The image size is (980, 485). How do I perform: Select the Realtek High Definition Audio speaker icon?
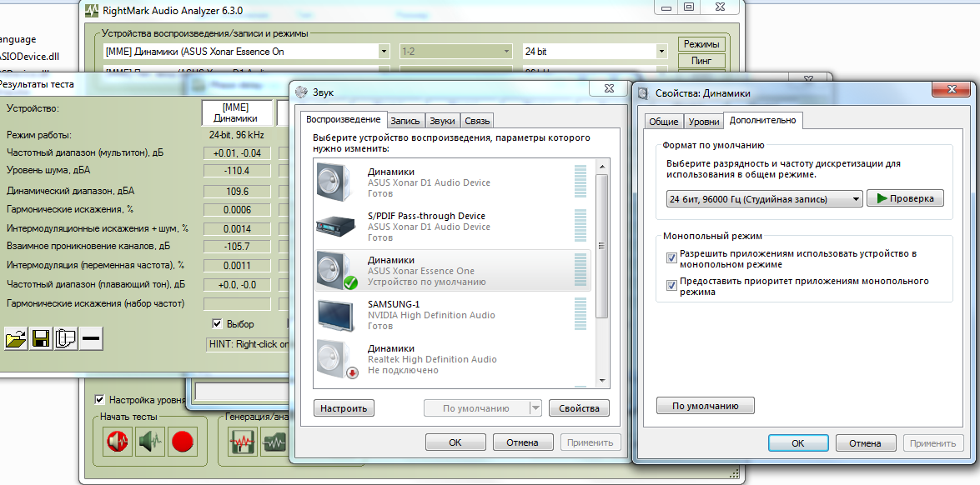pos(337,359)
